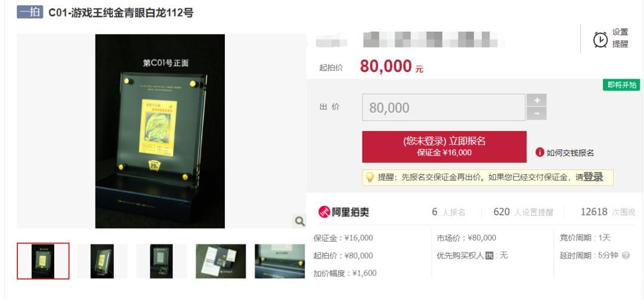This screenshot has width=644, height=300.
Task: Open the 登录 login link
Action: (x=593, y=177)
